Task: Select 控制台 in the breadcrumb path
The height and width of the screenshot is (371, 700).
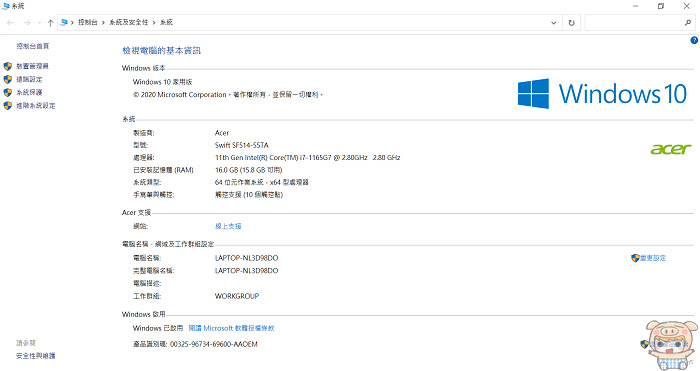Action: (x=88, y=22)
